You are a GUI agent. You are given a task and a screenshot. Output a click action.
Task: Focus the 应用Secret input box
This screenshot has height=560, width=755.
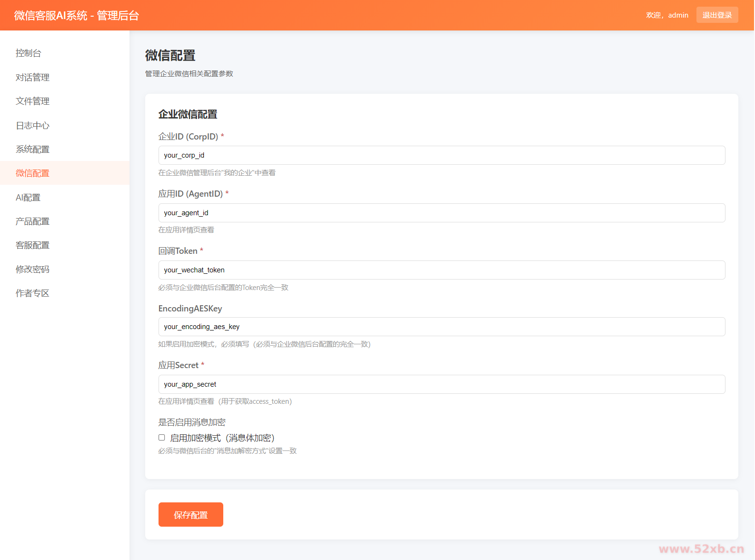441,384
